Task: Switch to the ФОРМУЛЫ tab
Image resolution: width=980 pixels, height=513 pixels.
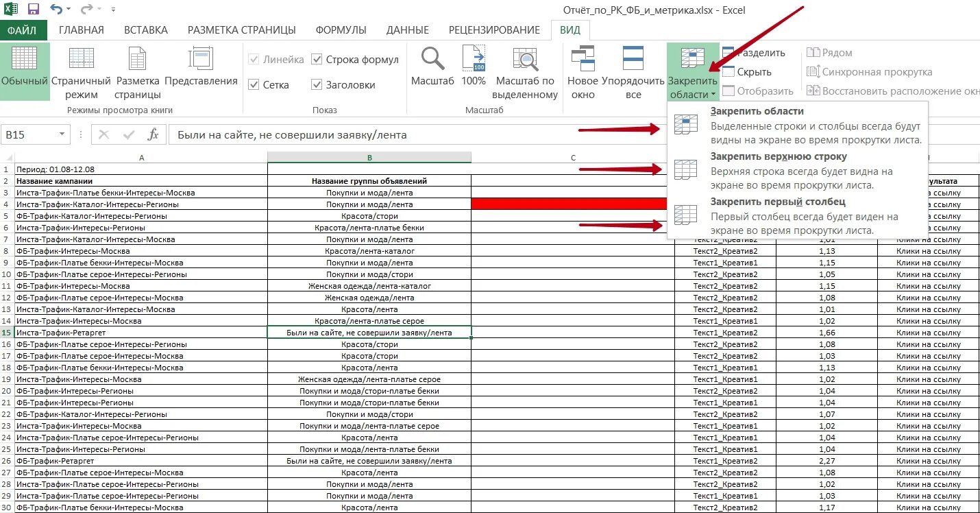Action: tap(341, 30)
